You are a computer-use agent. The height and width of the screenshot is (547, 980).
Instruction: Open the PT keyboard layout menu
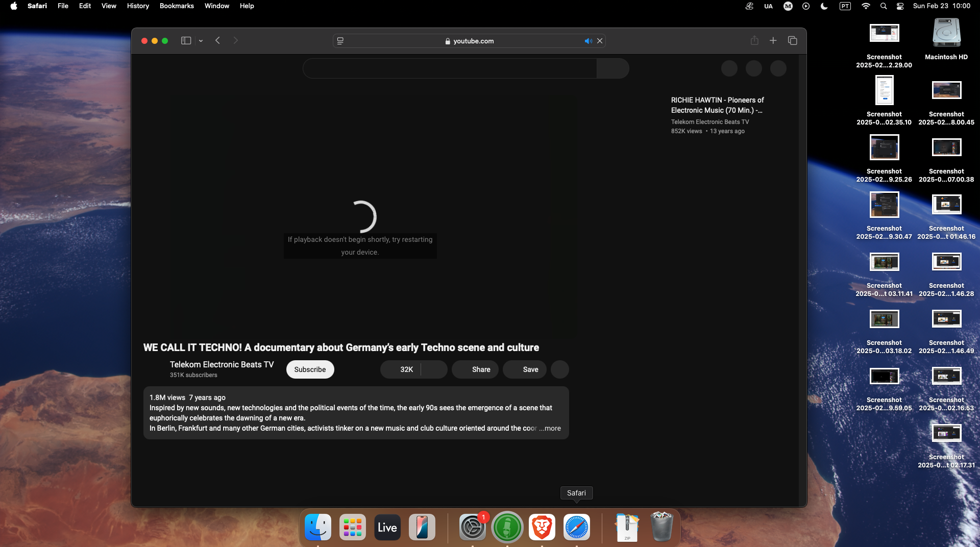(845, 6)
